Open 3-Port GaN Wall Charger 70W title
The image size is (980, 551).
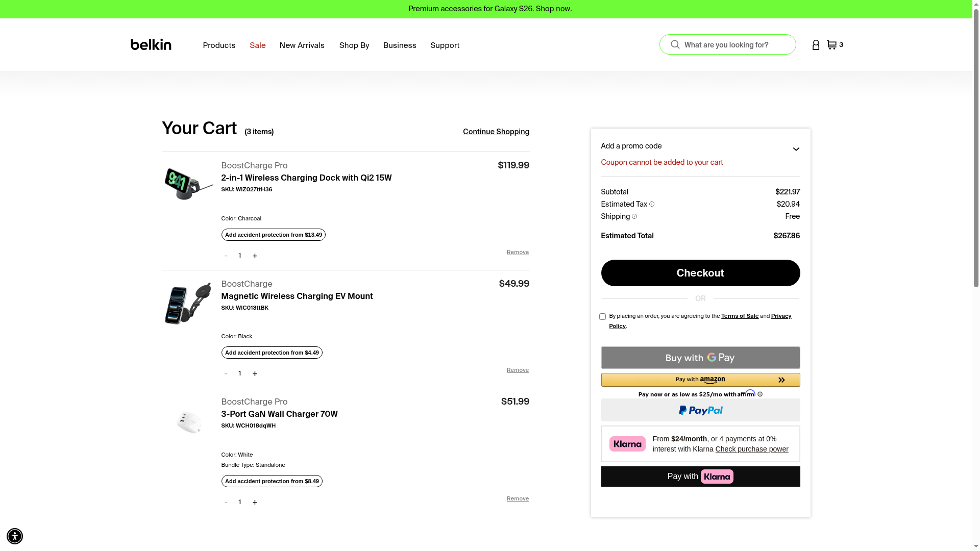click(279, 414)
